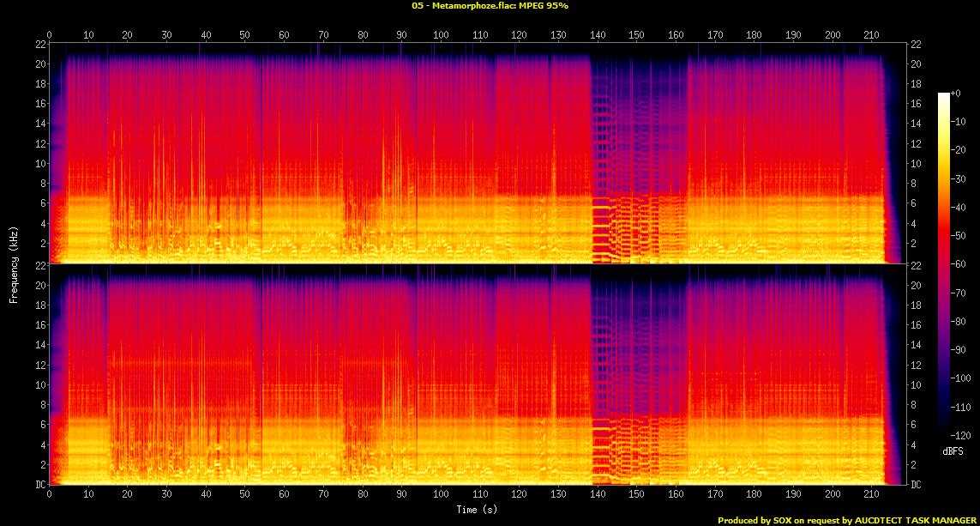Pick the white top of dBFS color bar
The height and width of the screenshot is (526, 980).
coord(944,96)
